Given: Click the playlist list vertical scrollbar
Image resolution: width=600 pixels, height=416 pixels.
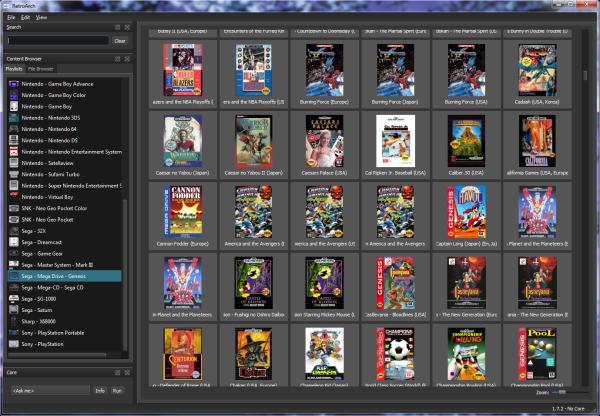Looking at the screenshot, I should [125, 274].
